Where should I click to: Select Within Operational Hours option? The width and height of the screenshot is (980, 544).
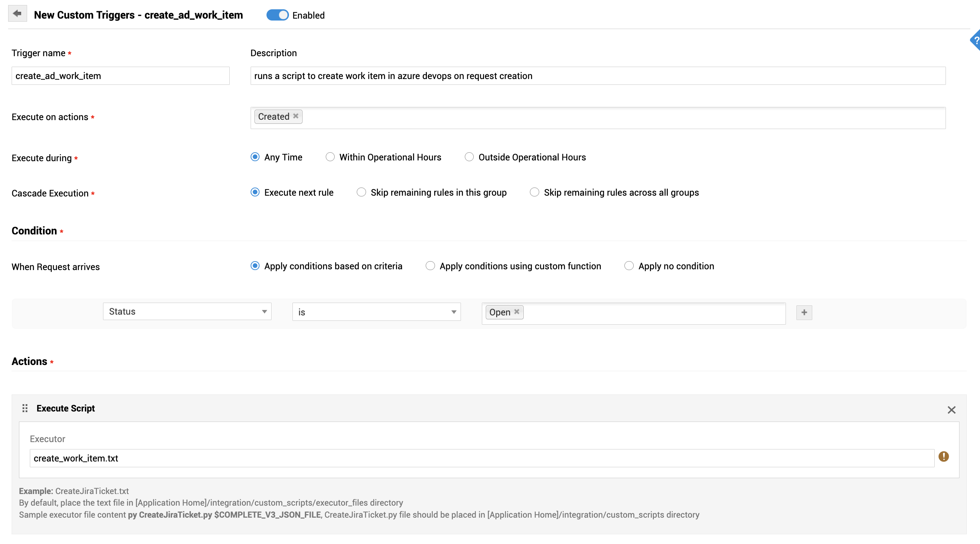pos(330,157)
